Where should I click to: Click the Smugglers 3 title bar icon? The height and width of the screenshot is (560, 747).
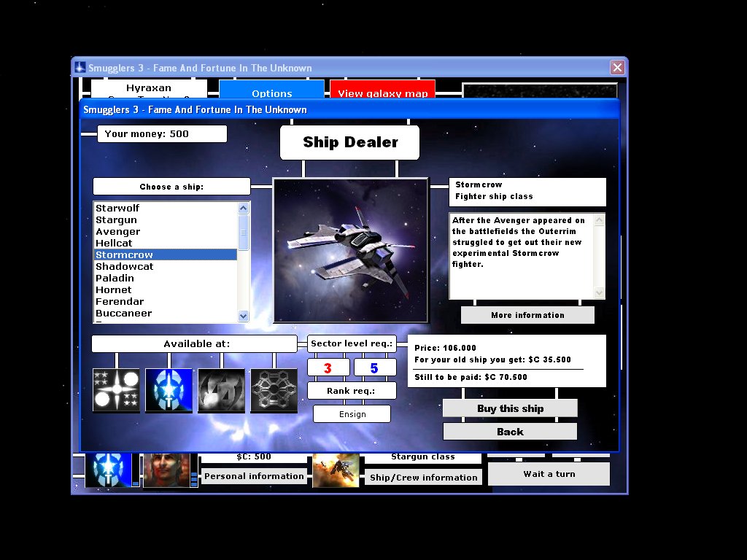click(x=80, y=68)
